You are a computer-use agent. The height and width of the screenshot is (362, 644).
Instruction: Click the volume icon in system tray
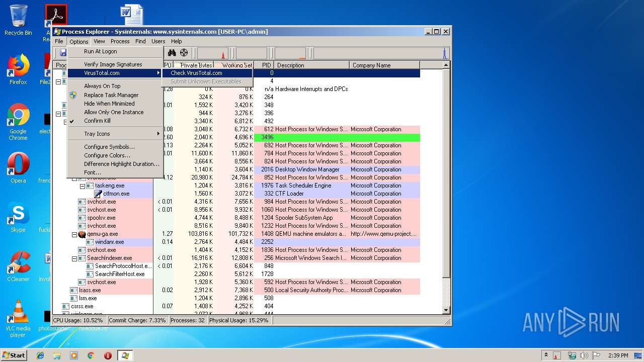pyautogui.click(x=584, y=355)
